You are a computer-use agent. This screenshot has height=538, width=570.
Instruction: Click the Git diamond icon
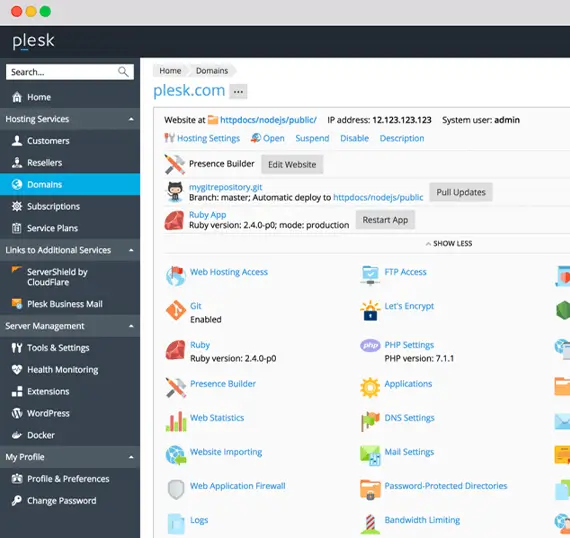pyautogui.click(x=176, y=310)
